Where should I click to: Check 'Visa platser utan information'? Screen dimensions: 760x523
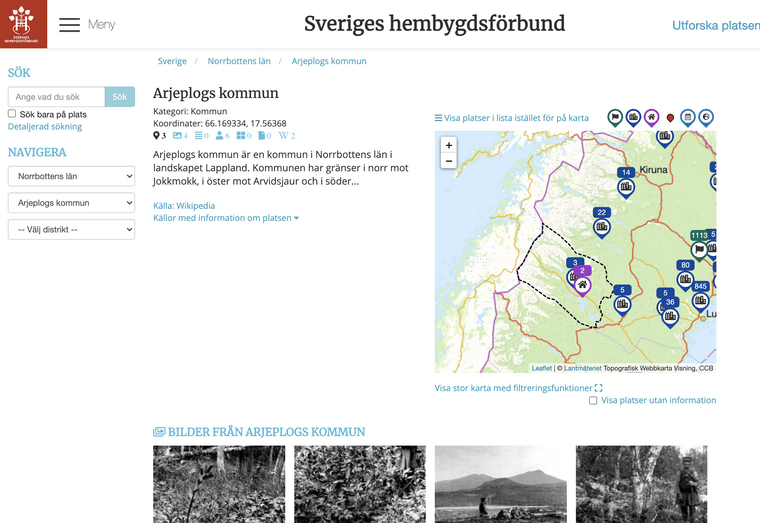(x=593, y=400)
